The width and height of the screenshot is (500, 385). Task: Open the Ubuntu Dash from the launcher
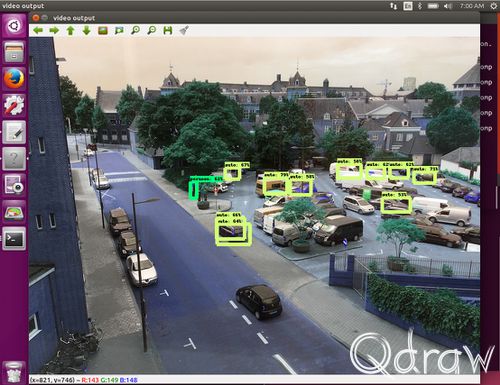[14, 26]
